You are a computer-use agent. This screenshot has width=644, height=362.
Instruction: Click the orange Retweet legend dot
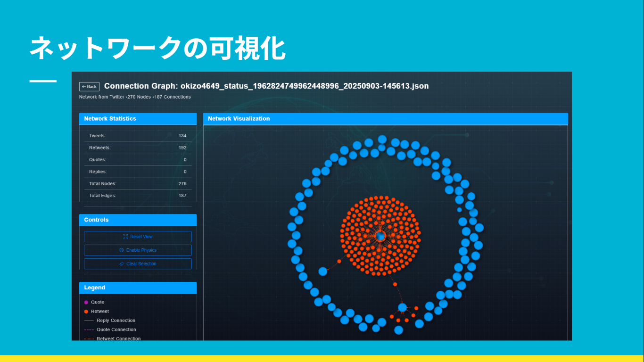click(86, 312)
